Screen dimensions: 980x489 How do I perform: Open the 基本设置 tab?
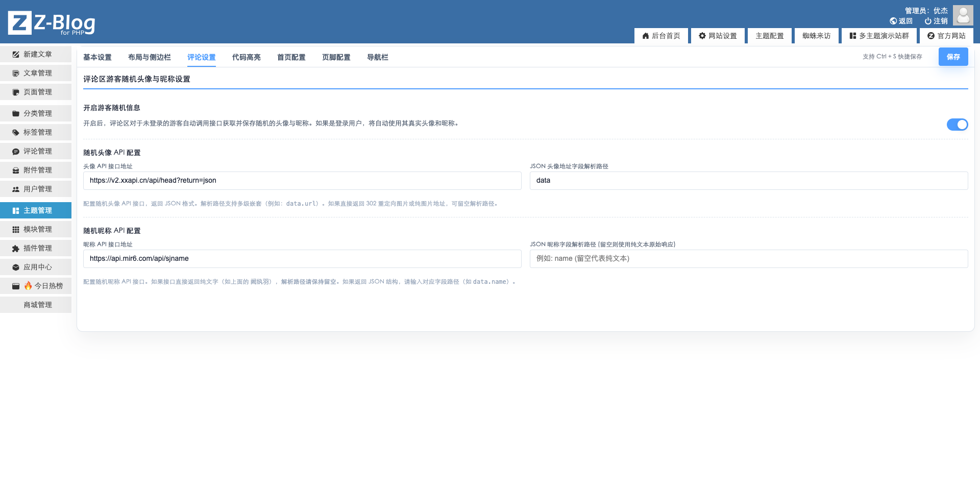[97, 57]
